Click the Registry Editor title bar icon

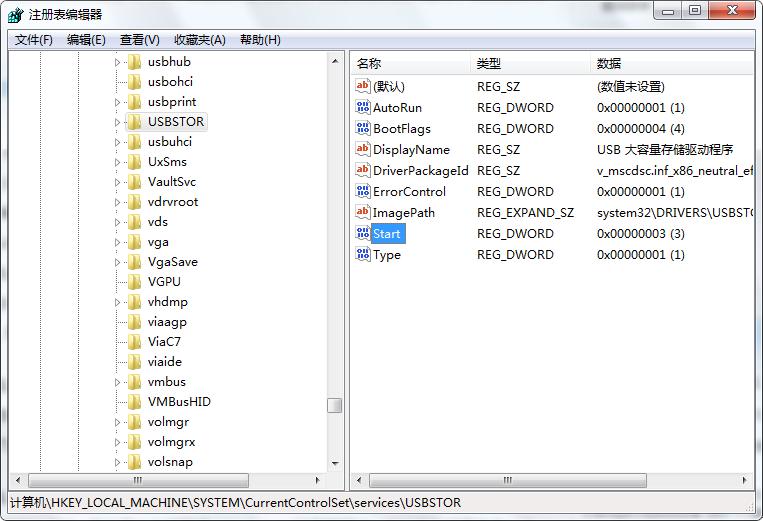(15, 15)
